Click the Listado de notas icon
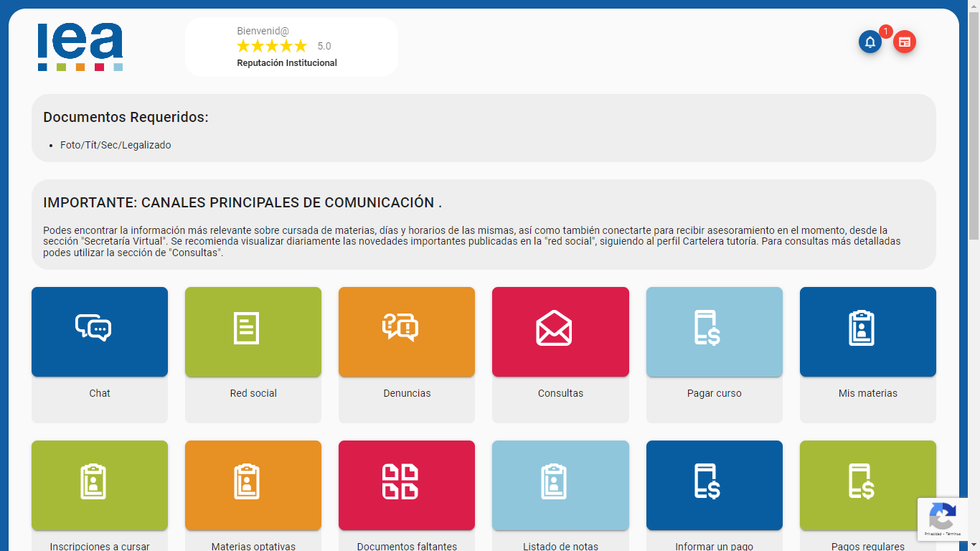 554,481
